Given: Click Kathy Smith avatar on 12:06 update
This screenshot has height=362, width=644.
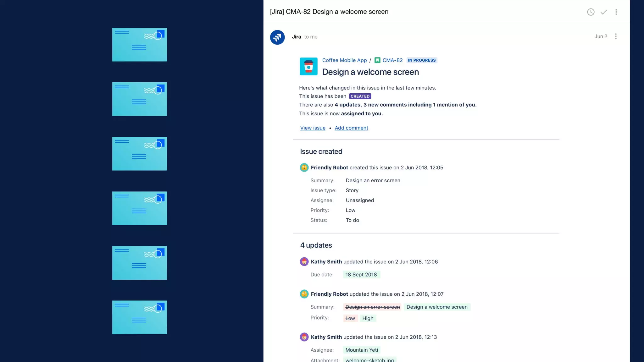Looking at the screenshot, I should pos(304,261).
